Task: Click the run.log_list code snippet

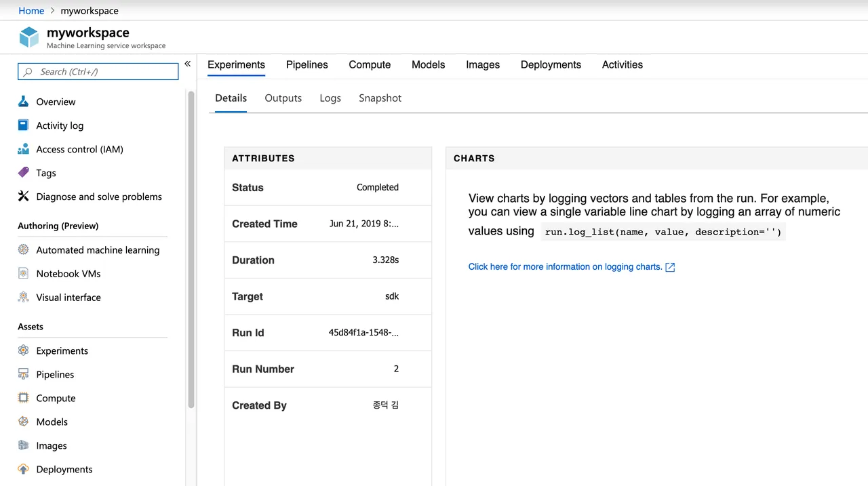Action: (x=663, y=232)
